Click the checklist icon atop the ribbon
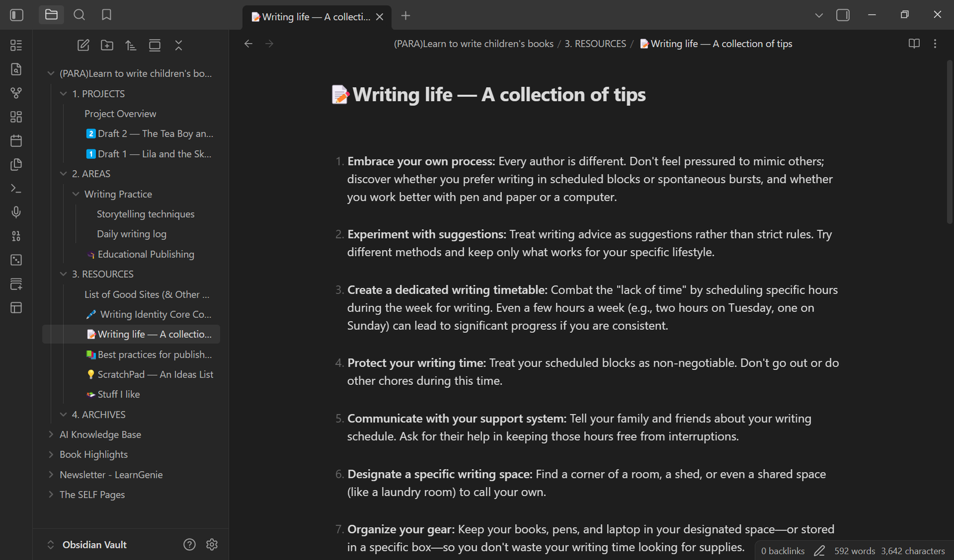 (16, 45)
